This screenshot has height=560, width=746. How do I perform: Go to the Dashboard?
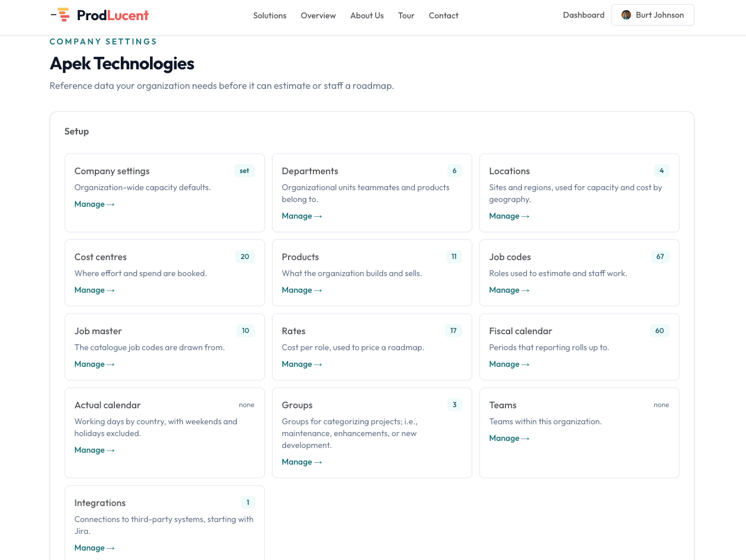(x=584, y=15)
